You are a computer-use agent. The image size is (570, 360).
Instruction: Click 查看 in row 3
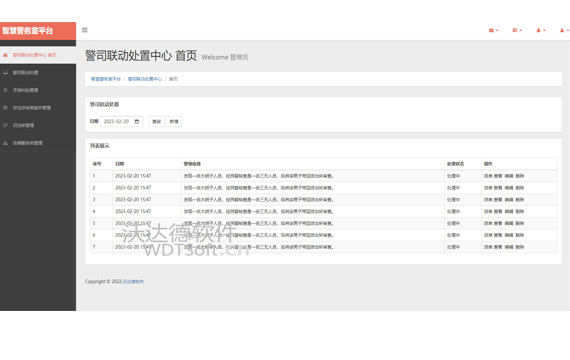(498, 200)
